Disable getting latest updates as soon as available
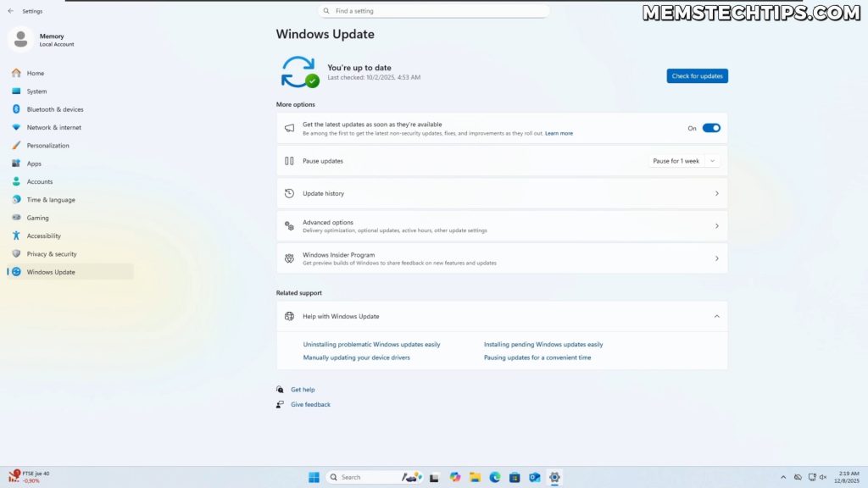868x488 pixels. (710, 127)
